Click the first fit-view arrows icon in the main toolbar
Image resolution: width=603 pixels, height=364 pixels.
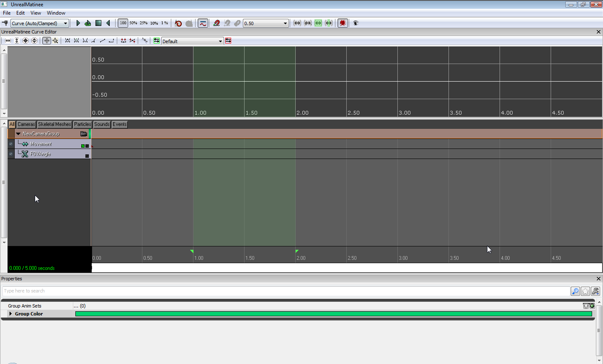click(x=297, y=23)
